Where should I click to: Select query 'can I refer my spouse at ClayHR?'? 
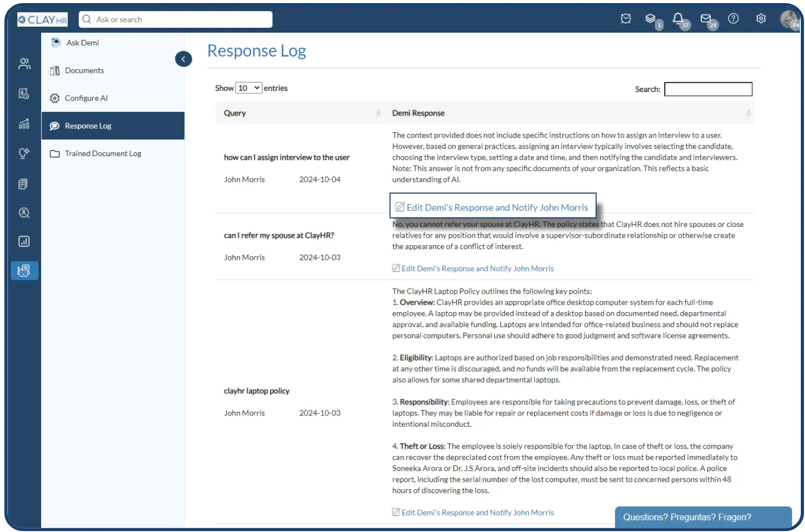coord(279,236)
